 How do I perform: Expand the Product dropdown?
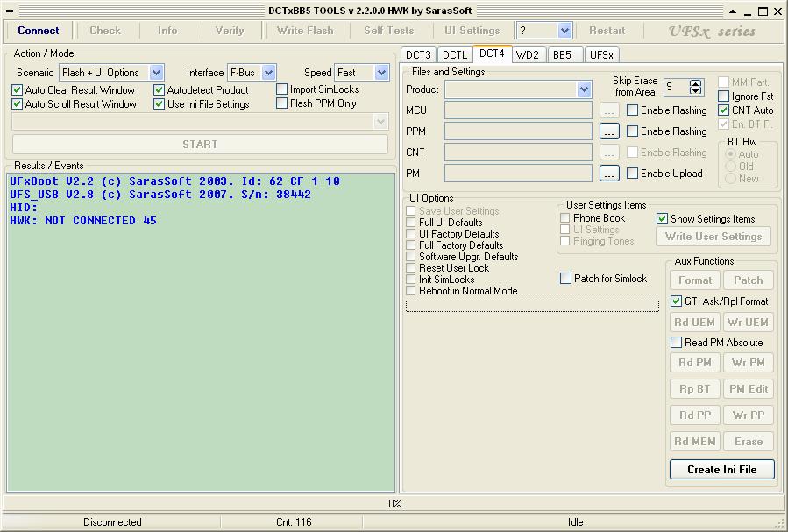pos(584,89)
